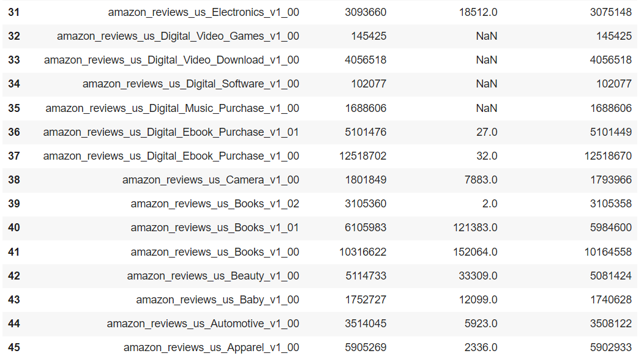Image resolution: width=644 pixels, height=356 pixels.
Task: Click amazon_reviews_us_Digital_Video_Games_v1_00
Action: (178, 36)
